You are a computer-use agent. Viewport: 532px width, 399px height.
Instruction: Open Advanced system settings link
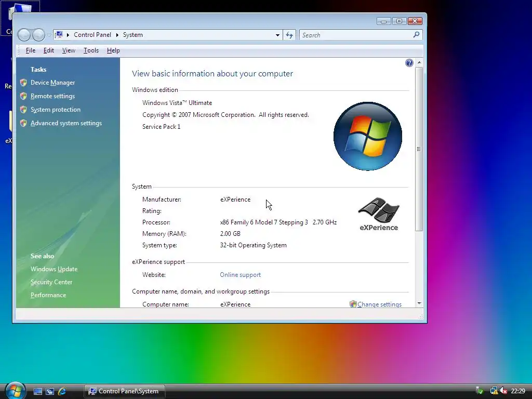coord(66,123)
